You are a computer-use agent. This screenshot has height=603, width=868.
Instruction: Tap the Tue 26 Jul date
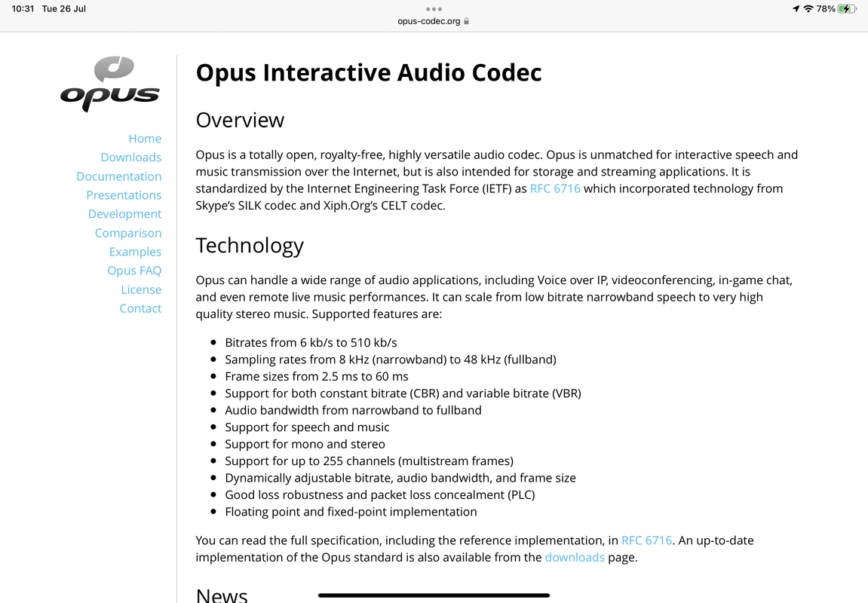point(63,9)
